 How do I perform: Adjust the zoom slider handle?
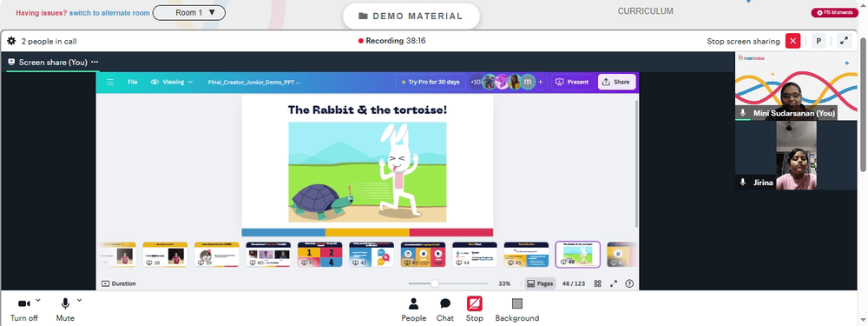[435, 283]
